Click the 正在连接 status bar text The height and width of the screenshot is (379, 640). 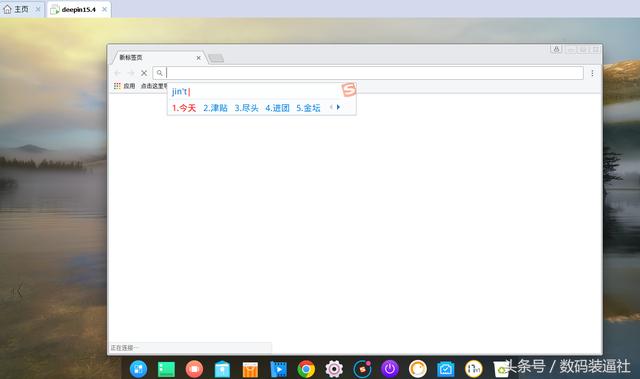click(124, 348)
